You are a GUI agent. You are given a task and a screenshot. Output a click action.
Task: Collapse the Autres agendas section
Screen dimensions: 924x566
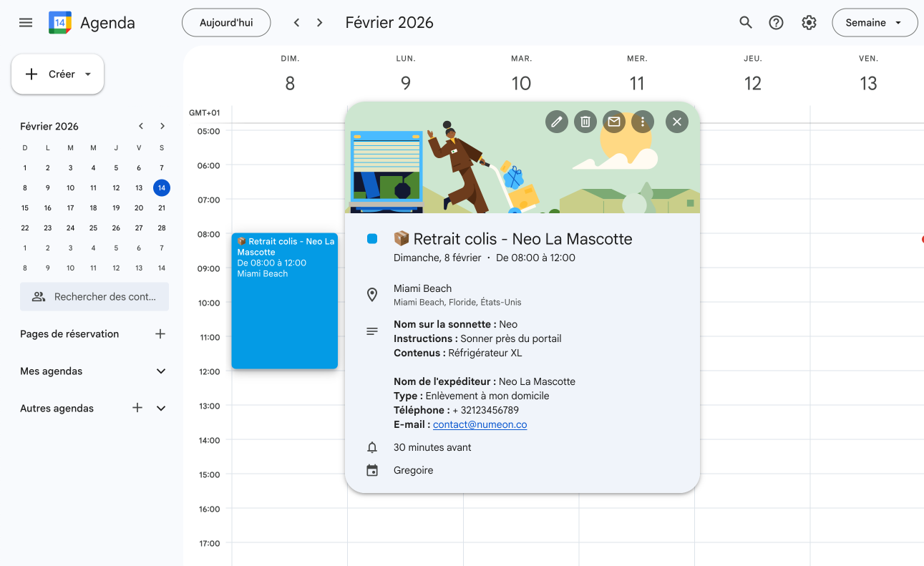tap(161, 408)
